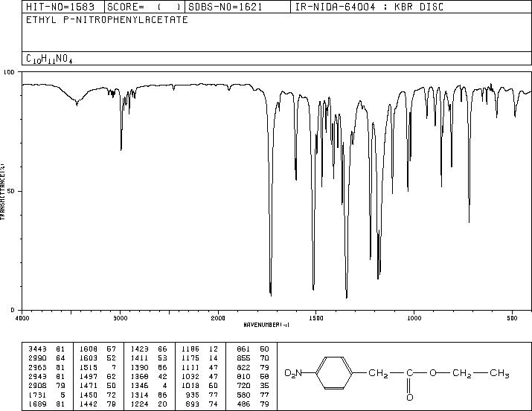Select the 1346 peak row in the table
Viewport: 532px width, 411px height.
[x=149, y=386]
